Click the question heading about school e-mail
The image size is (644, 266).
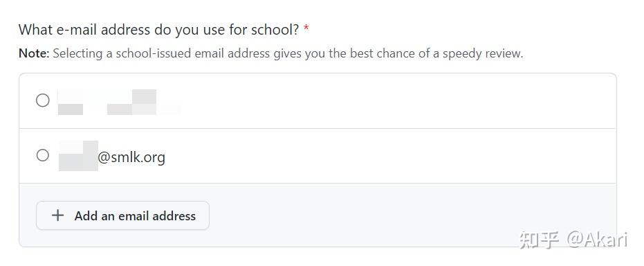point(159,30)
